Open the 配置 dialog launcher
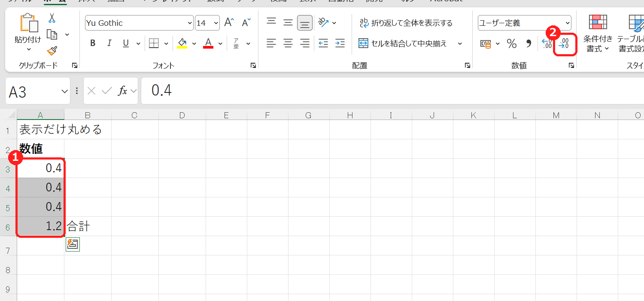 467,65
